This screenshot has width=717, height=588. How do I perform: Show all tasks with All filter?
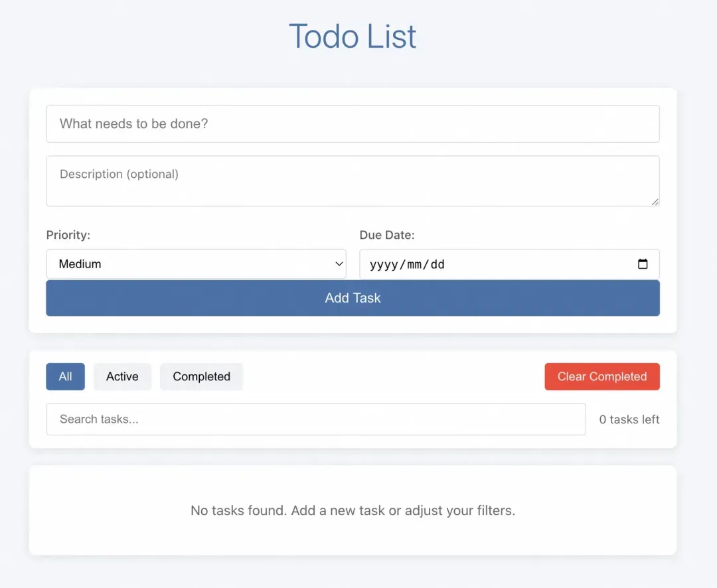coord(65,376)
